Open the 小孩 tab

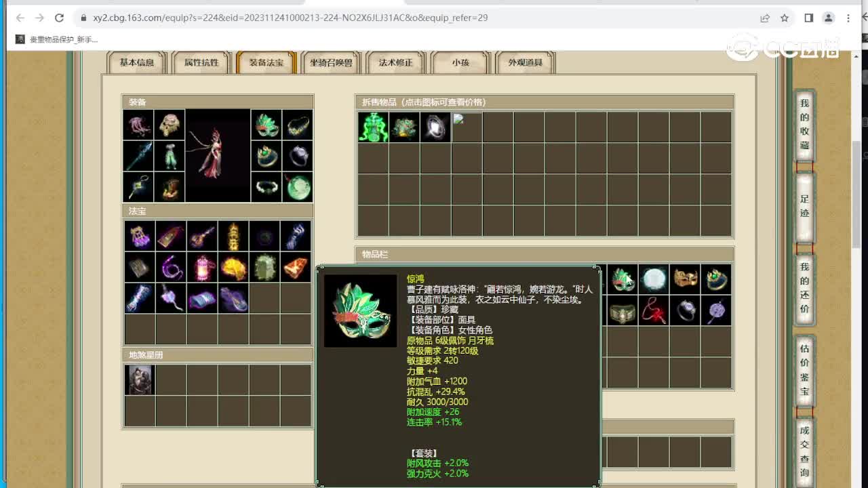click(460, 62)
